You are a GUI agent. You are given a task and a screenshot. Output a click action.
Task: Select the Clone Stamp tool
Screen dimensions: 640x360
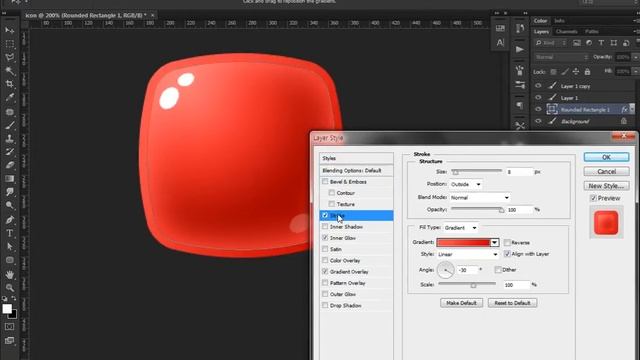10,139
